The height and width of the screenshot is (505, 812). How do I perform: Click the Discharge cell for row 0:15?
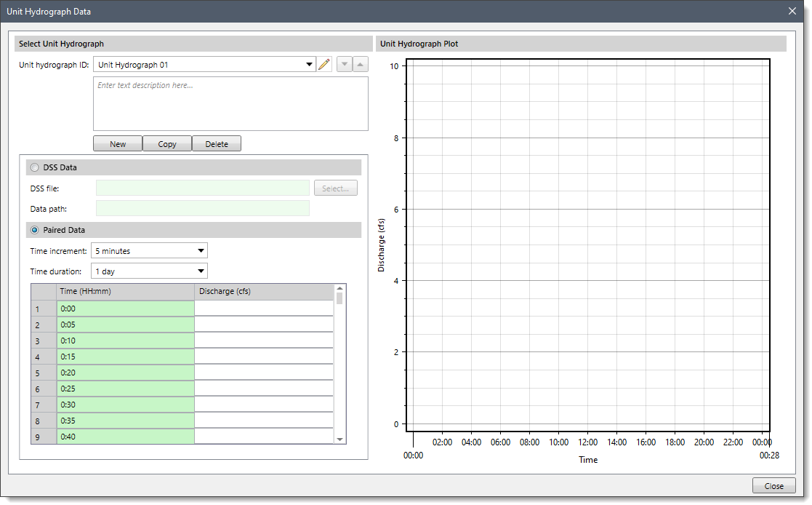coord(264,357)
